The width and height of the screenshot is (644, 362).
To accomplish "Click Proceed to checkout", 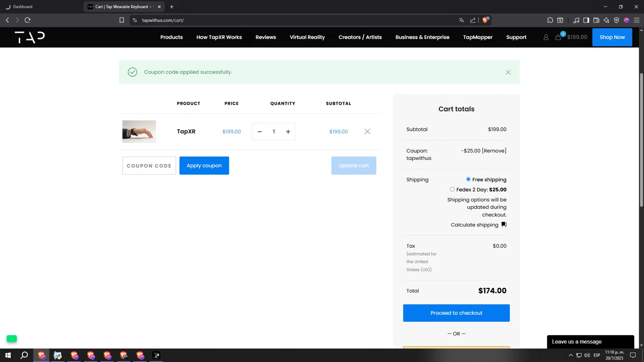I will click(456, 313).
